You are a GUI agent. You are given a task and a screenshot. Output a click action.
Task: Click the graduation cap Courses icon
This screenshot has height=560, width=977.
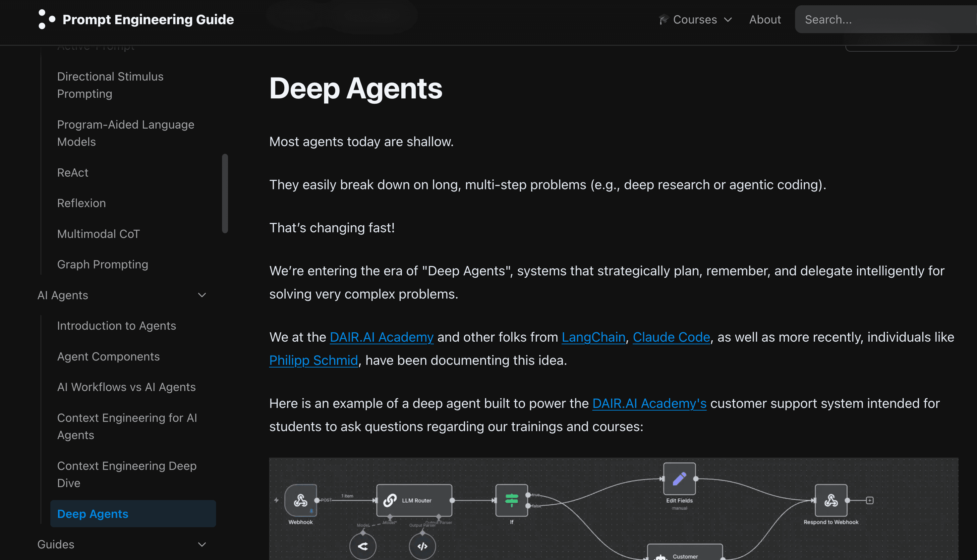point(663,19)
